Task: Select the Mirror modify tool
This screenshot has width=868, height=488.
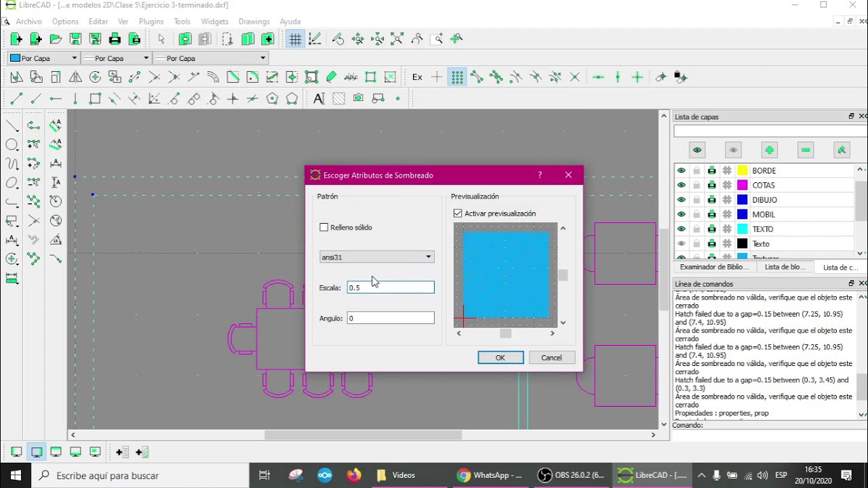Action: click(75, 77)
